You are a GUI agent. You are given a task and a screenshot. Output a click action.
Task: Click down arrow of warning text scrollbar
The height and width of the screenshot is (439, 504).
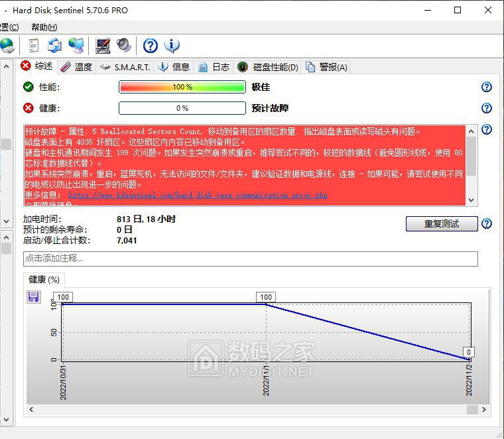pos(472,200)
